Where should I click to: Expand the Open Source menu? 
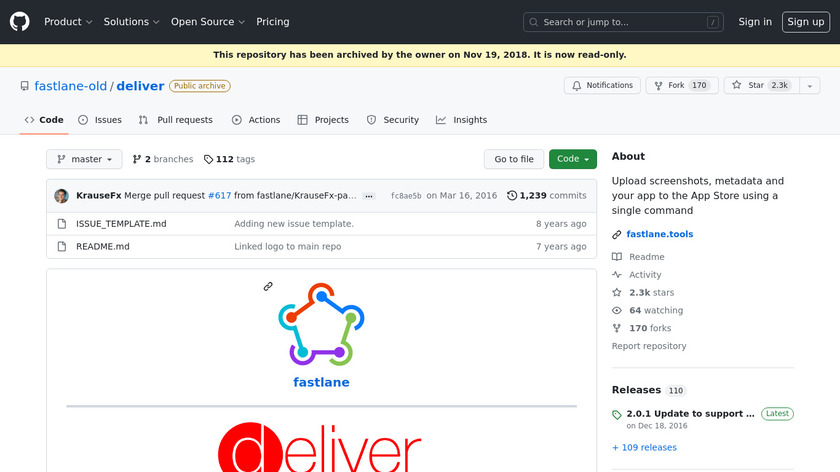tap(208, 22)
